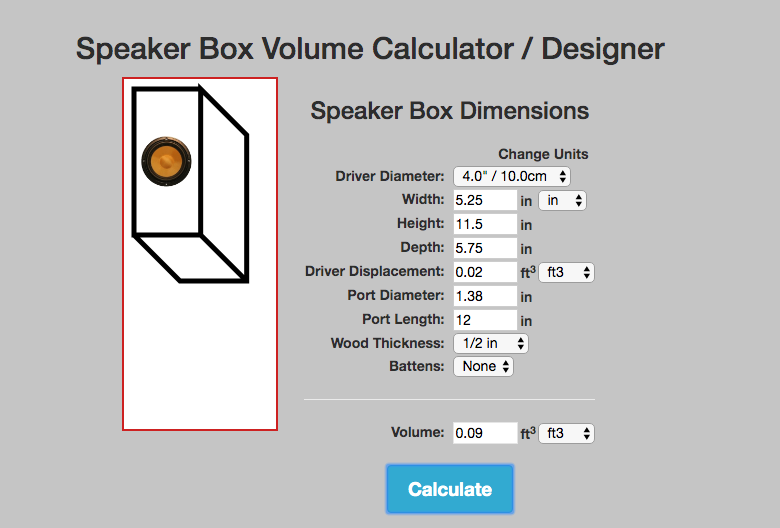Click the Width input field
Viewport: 780px width, 528px height.
click(485, 200)
